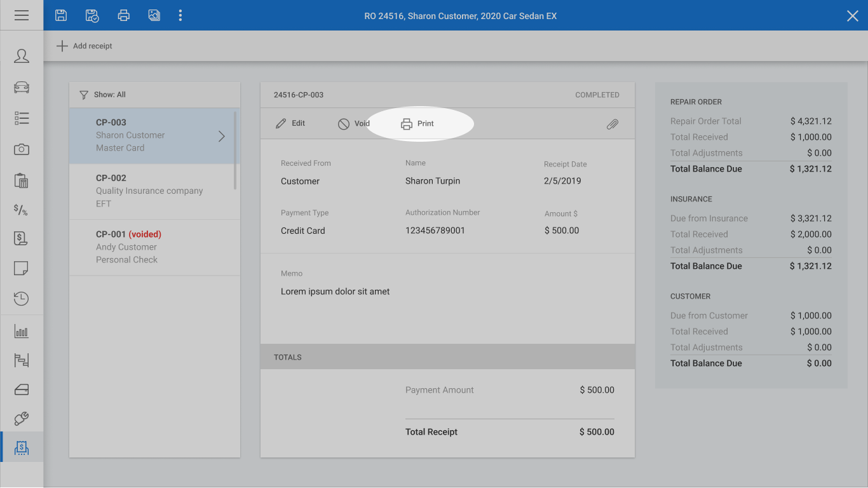Image resolution: width=868 pixels, height=488 pixels.
Task: Open the checklist icon in sidebar
Action: tap(22, 118)
